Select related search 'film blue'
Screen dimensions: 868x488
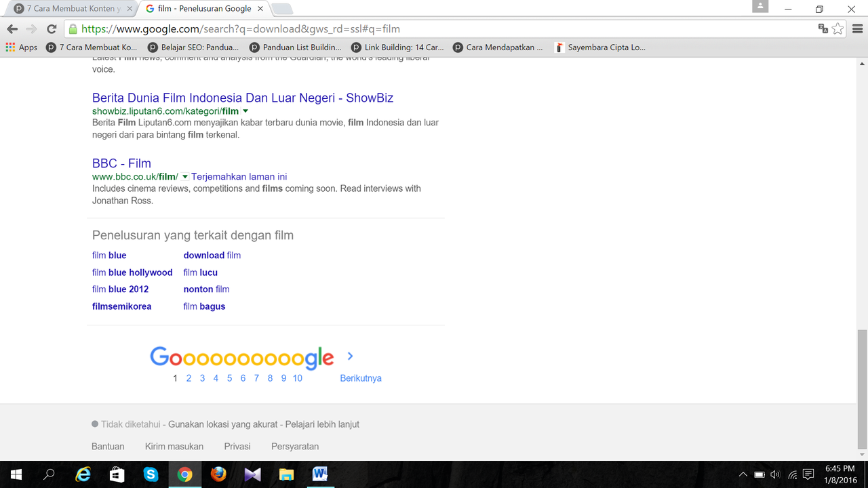(x=109, y=256)
